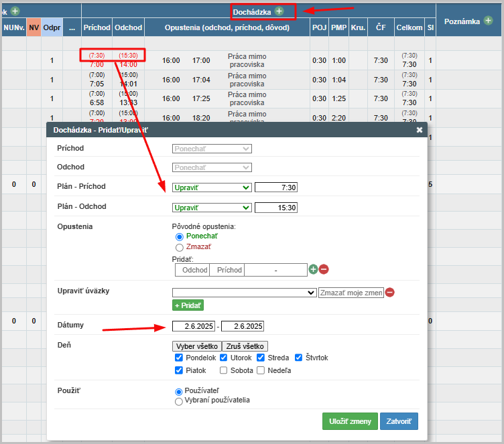
Task: Choose the Vybraní používatelia radio option
Action: click(x=179, y=402)
